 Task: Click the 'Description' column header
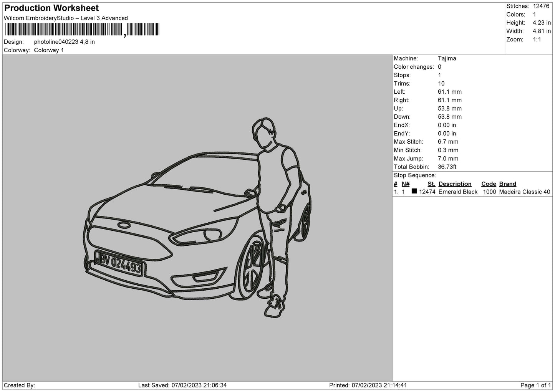(455, 184)
